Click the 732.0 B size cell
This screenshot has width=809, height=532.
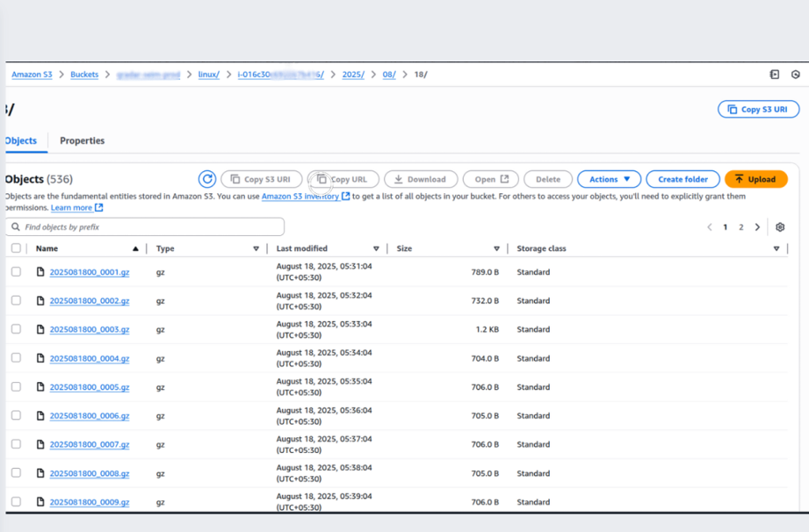pos(485,300)
